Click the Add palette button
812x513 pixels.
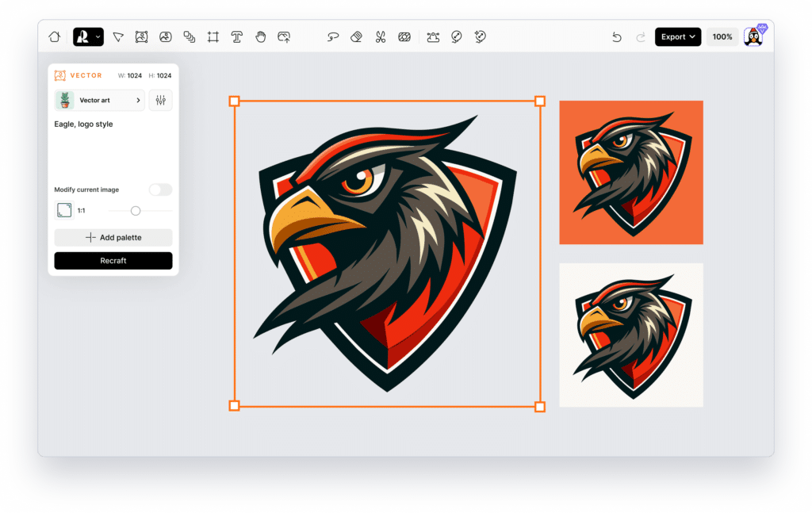pyautogui.click(x=113, y=237)
